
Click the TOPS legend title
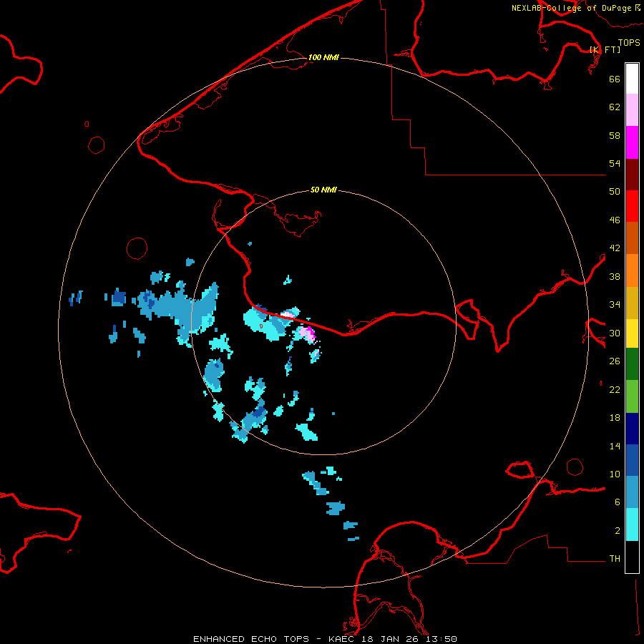click(629, 42)
